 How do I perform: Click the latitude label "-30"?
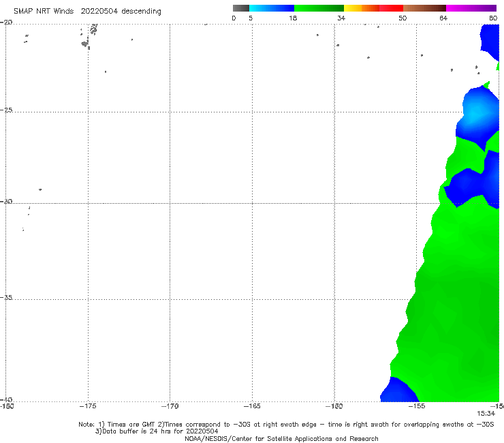(x=6, y=201)
